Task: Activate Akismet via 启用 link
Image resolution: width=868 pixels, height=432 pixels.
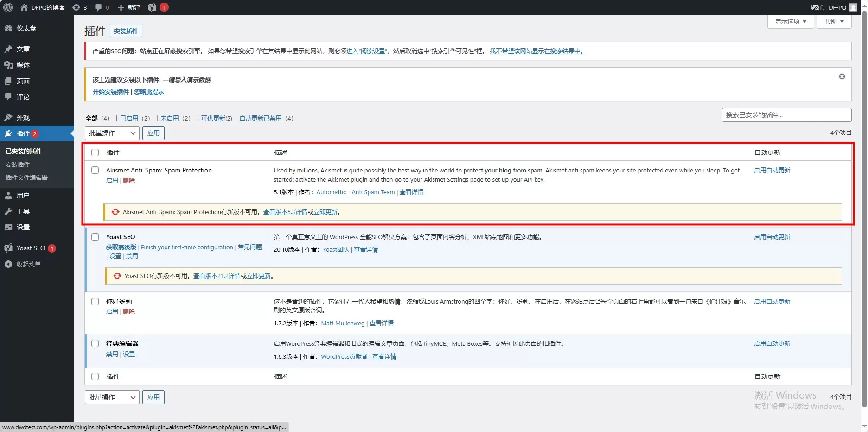Action: click(x=112, y=180)
